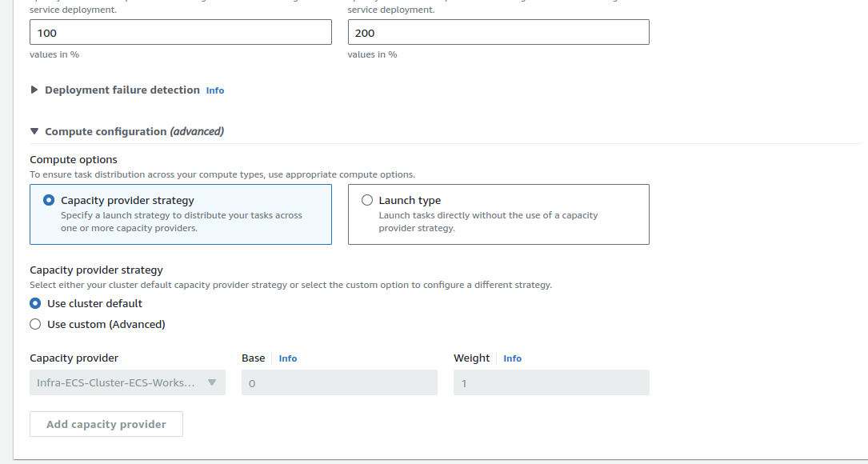Image resolution: width=868 pixels, height=464 pixels.
Task: Click the Weight field label text
Action: [471, 358]
